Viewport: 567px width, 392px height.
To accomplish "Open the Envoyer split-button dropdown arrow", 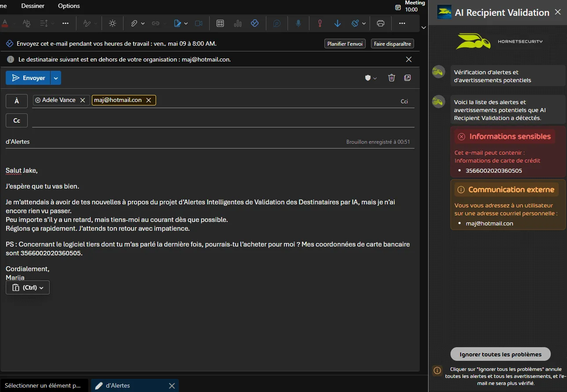I will click(56, 78).
